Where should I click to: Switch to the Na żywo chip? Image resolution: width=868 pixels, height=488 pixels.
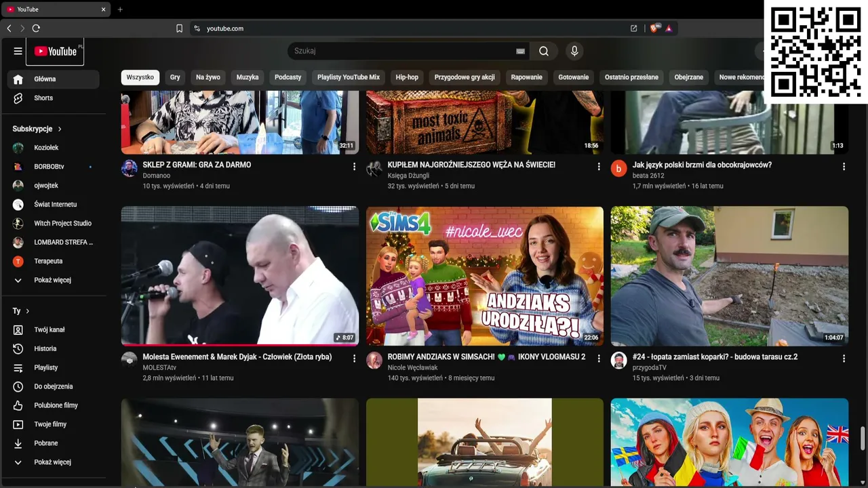tap(208, 77)
